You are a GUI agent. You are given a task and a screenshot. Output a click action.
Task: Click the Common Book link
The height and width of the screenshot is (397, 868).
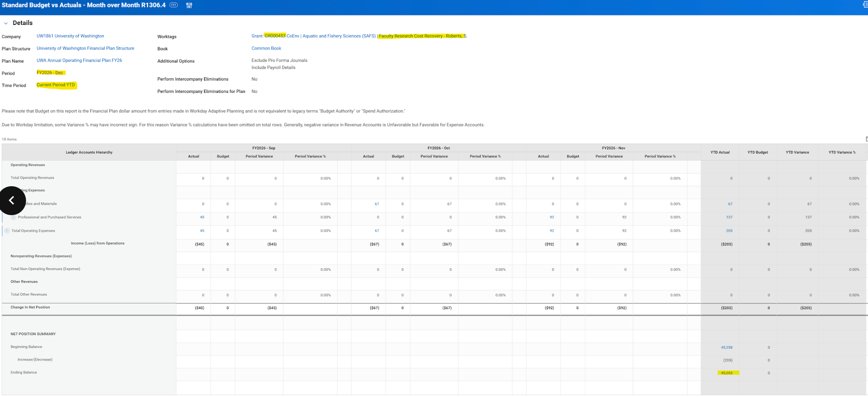pos(266,48)
